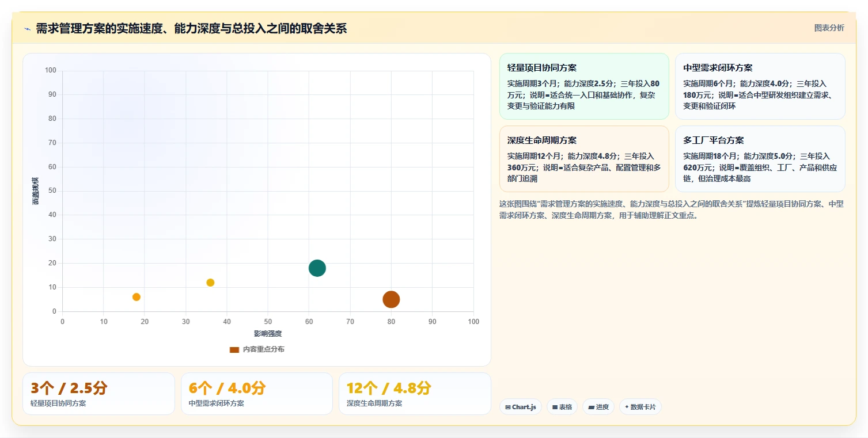Click the 进度 tag chip
The image size is (868, 438).
[598, 407]
